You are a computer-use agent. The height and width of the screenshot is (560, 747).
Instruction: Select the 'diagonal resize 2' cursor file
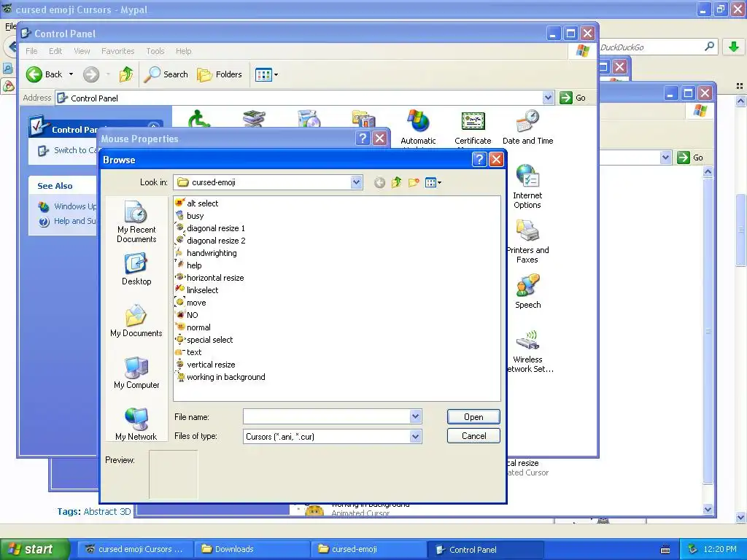click(x=210, y=241)
